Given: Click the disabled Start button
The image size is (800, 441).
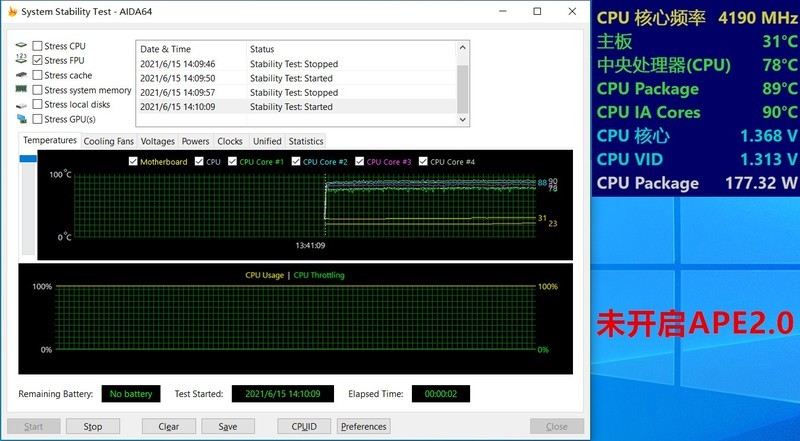Looking at the screenshot, I should (34, 426).
